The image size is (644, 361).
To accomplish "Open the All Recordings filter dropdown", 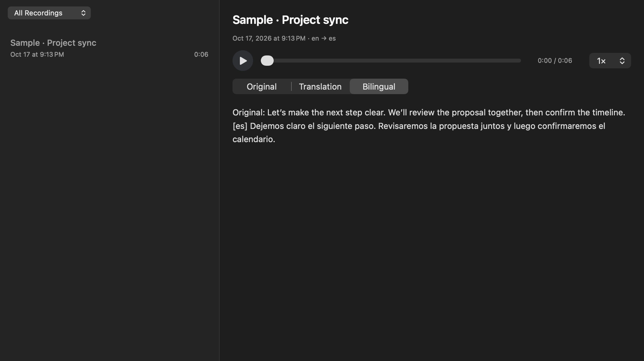I will [49, 13].
